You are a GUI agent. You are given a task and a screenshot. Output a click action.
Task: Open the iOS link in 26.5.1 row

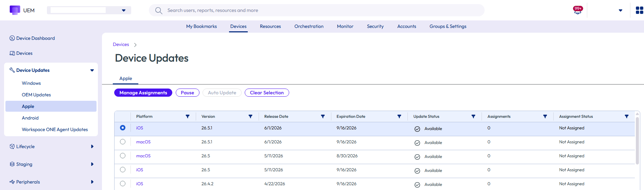click(140, 128)
